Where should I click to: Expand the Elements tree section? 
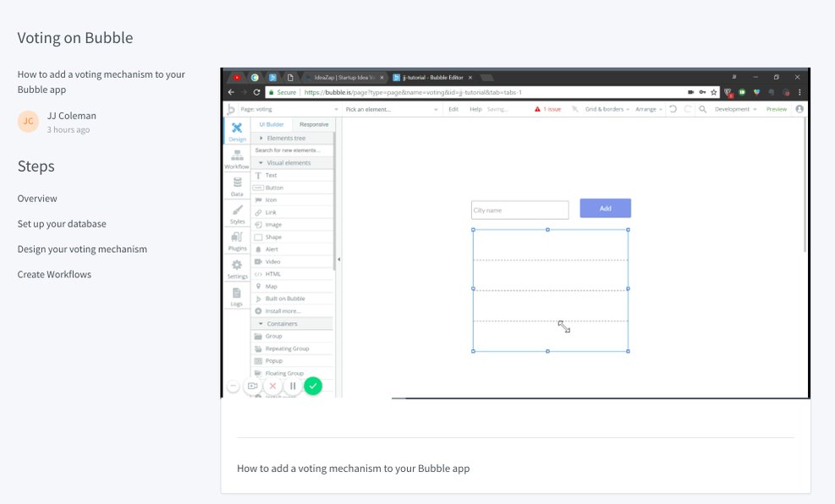click(293, 138)
